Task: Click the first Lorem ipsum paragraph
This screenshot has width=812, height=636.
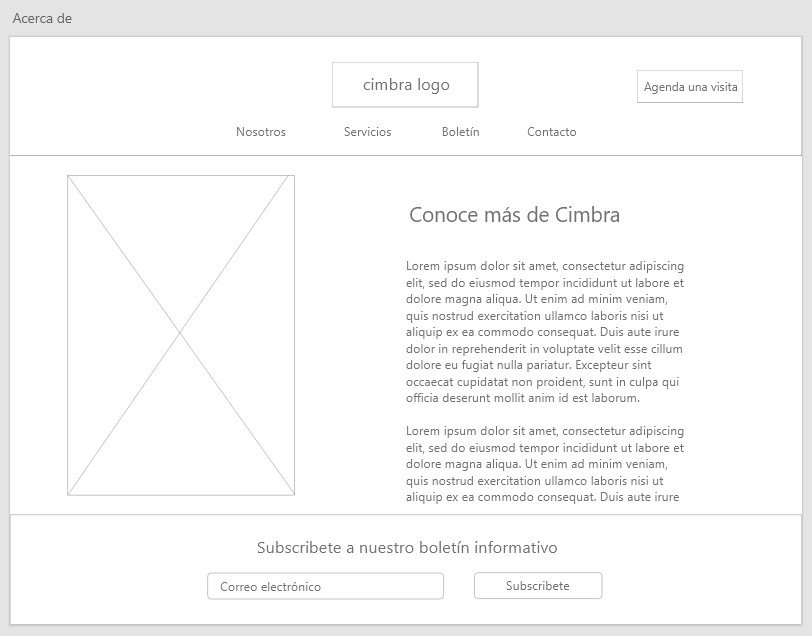Action: click(545, 332)
